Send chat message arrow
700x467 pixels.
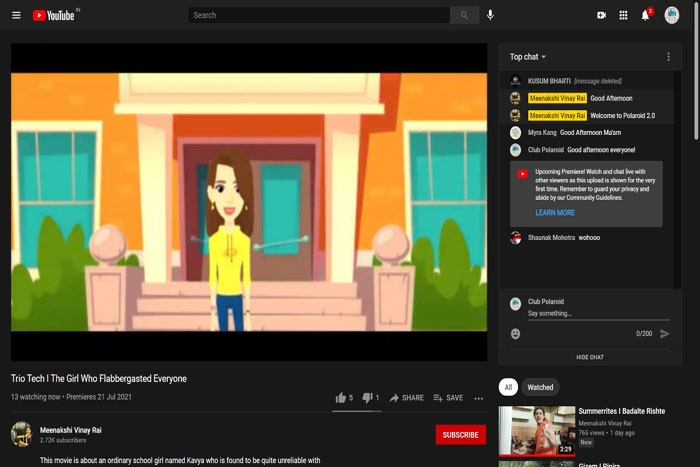(664, 334)
